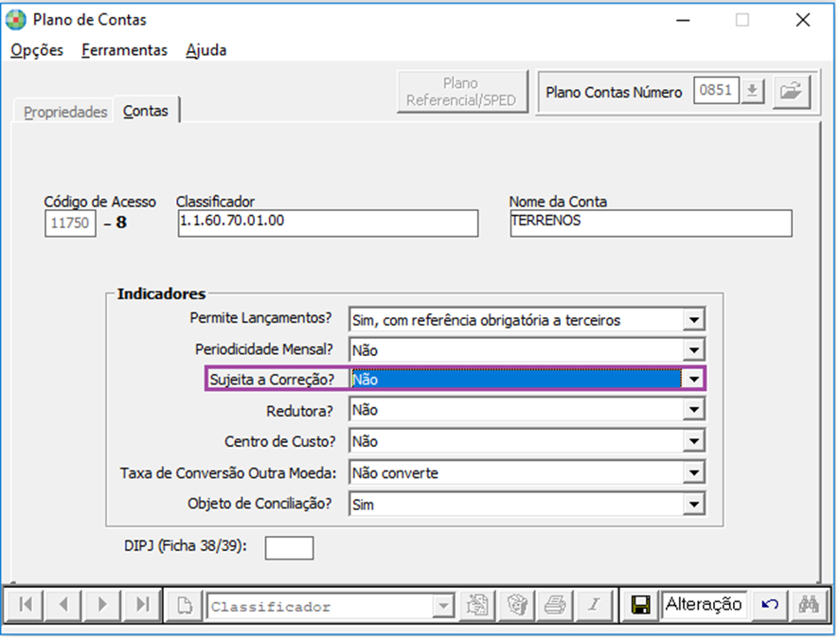The image size is (840, 639).
Task: Click download arrow next to 0851 field
Action: coord(753,91)
